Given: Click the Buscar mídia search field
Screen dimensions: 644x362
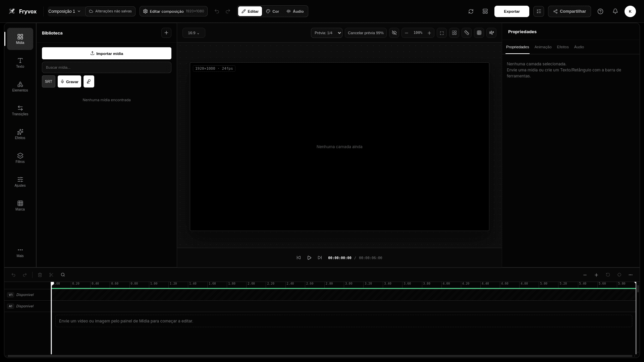Looking at the screenshot, I should coord(107,67).
